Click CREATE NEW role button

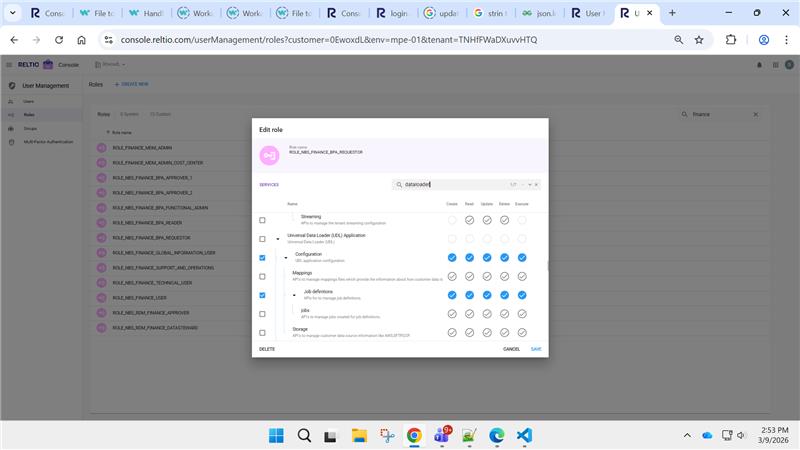pos(132,84)
